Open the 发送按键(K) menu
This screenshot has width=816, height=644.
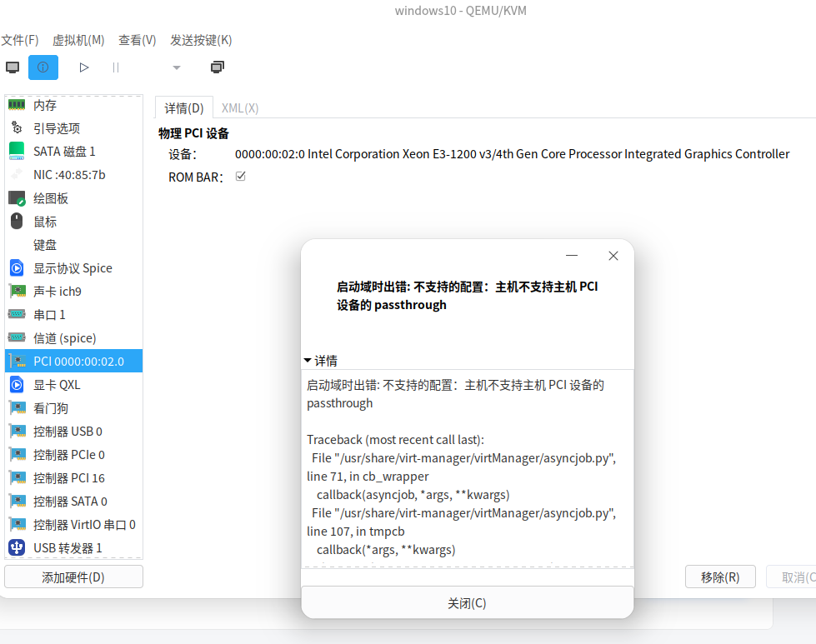pyautogui.click(x=201, y=40)
